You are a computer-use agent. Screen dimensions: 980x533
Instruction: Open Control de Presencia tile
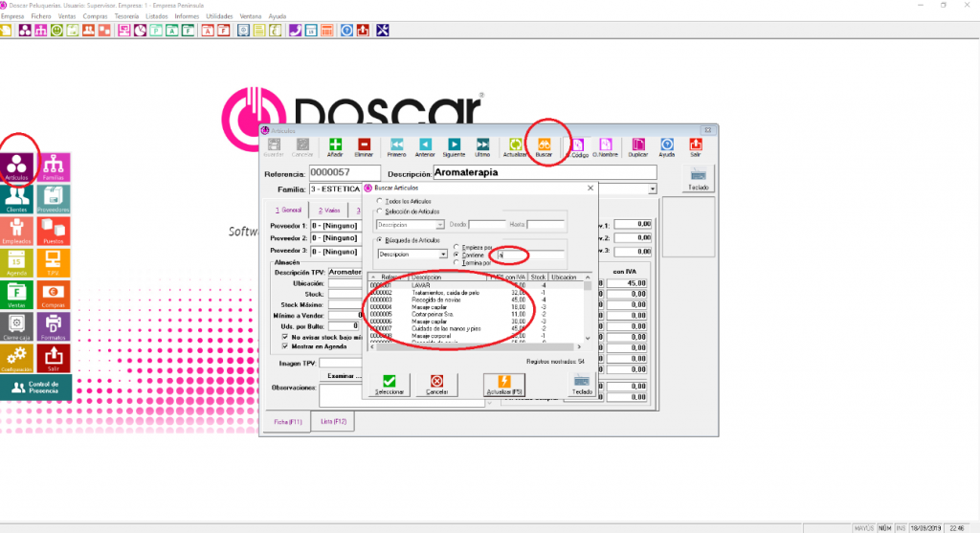click(x=35, y=388)
